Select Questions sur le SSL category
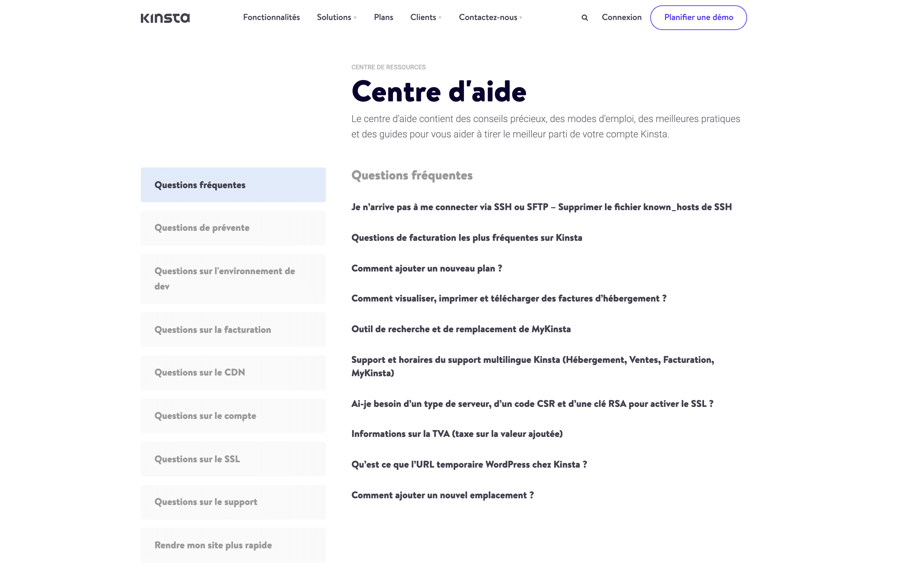924x577 pixels. [197, 459]
